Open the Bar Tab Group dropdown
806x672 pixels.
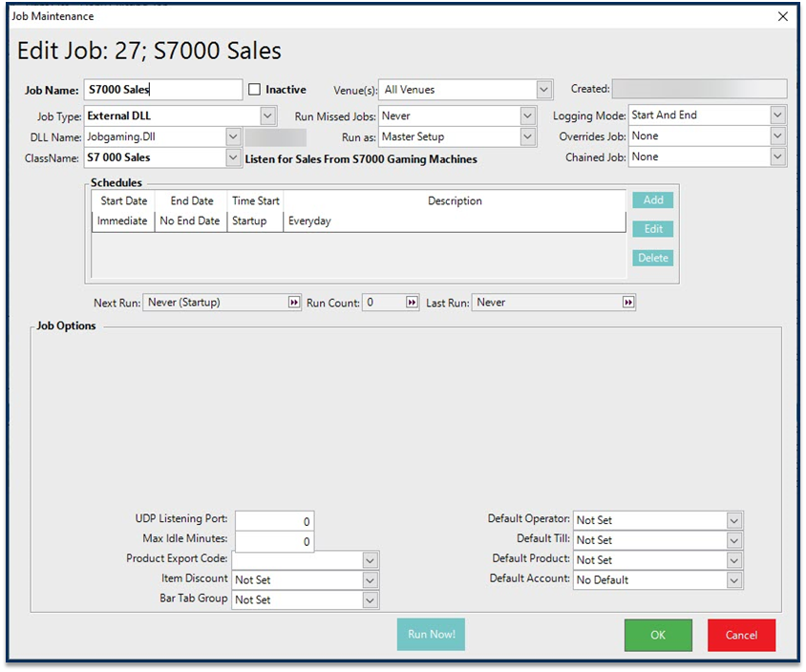click(x=370, y=600)
